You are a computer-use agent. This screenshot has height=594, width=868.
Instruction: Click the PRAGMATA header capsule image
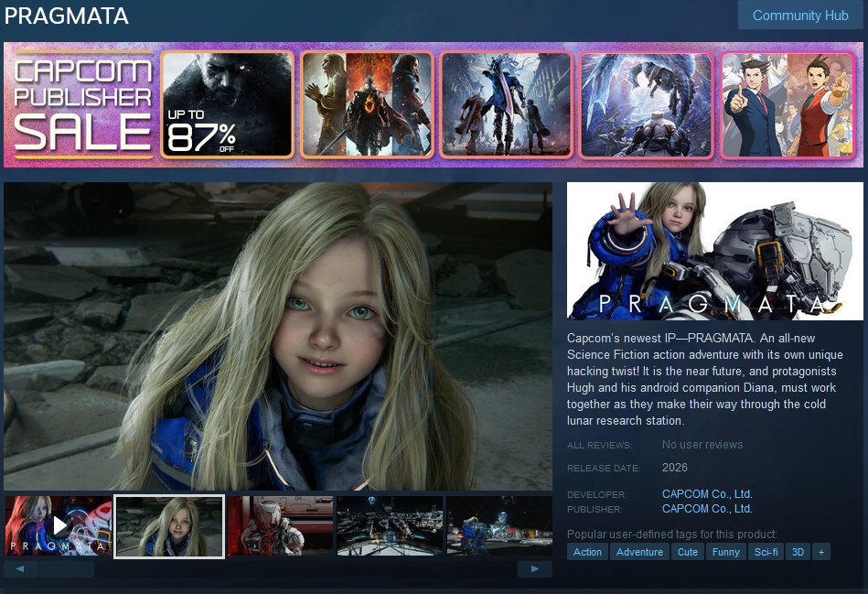[714, 251]
